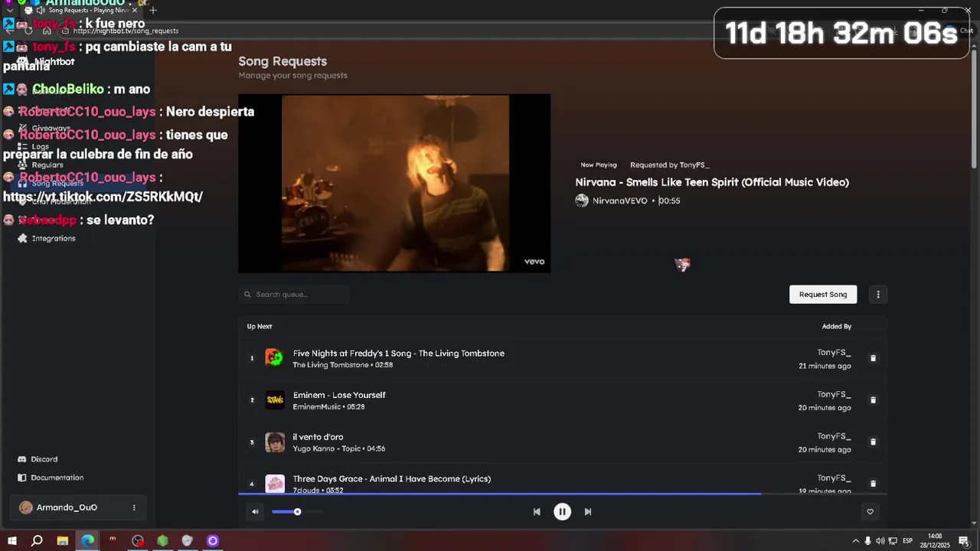980x551 pixels.
Task: Click the Eminem Lose Yourself thumbnail
Action: [x=275, y=400]
